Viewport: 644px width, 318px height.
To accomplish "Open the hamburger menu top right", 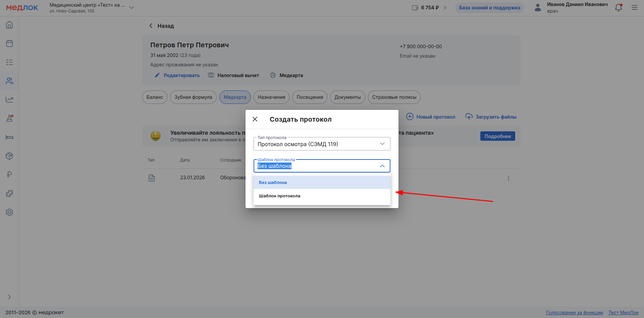I will 634,7.
